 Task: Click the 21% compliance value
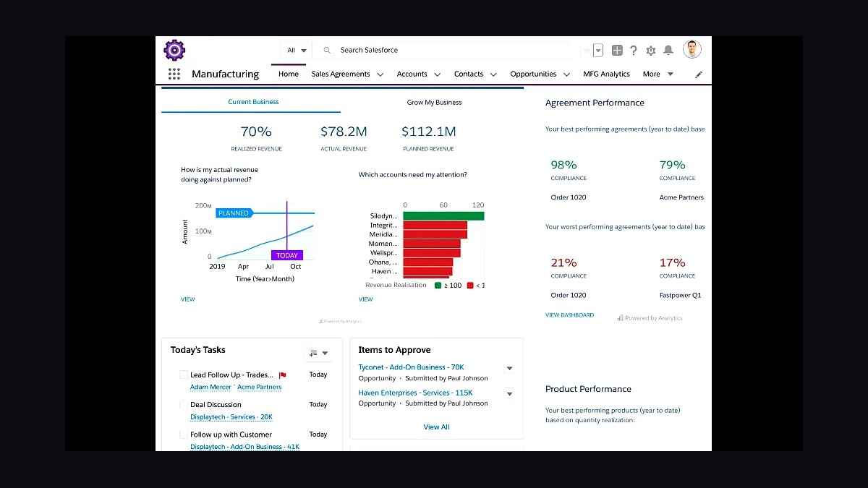563,262
